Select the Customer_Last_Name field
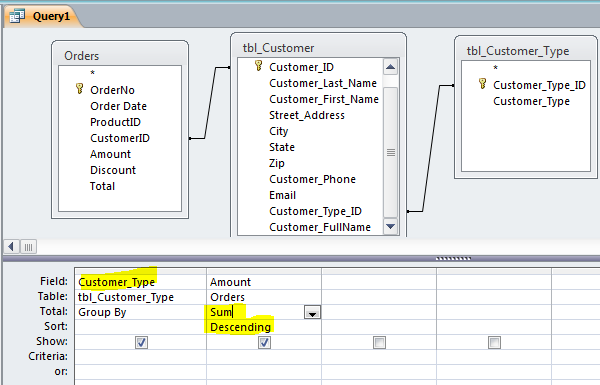 tap(323, 83)
